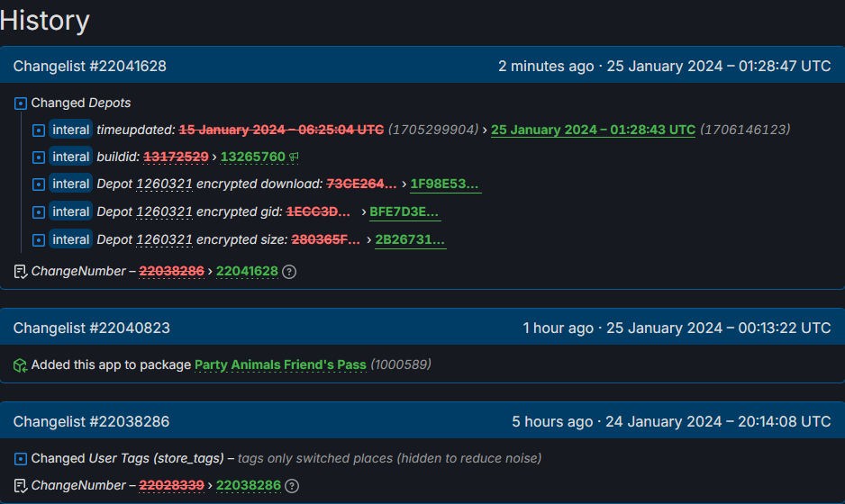Screen dimensions: 845x504
Task: Open Changelist #22041628 header link
Action: [89, 66]
